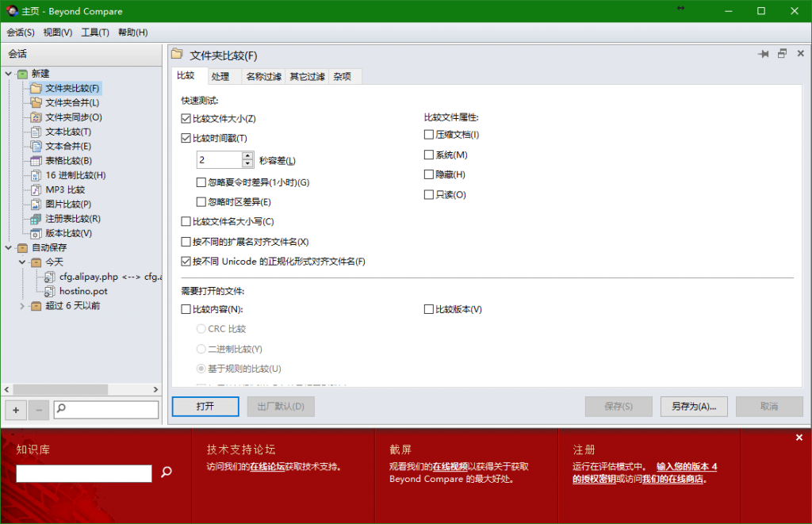Collapse the 新建 tree node
The width and height of the screenshot is (812, 524).
[x=9, y=74]
